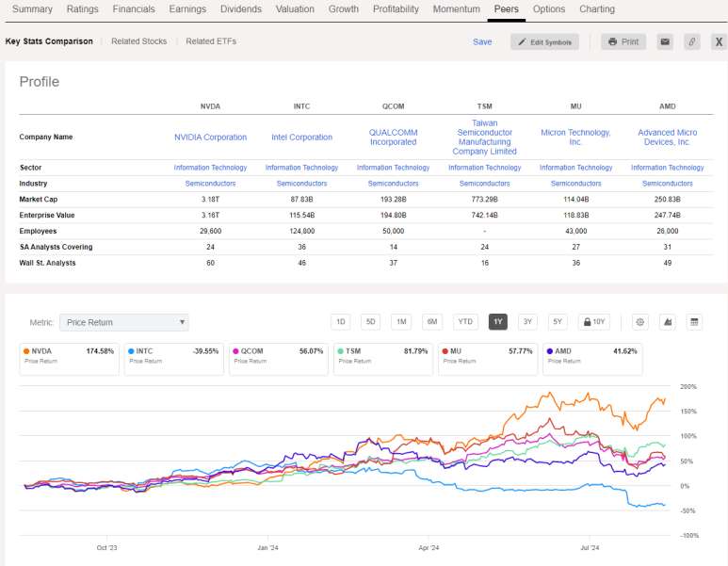Open the Financials tab
Image resolution: width=728 pixels, height=566 pixels.
click(x=134, y=8)
